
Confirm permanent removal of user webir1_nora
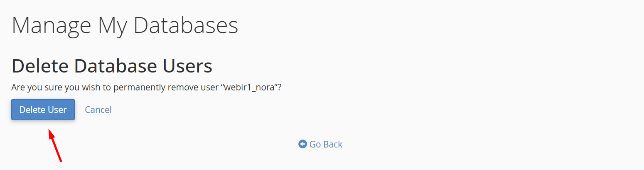point(43,110)
